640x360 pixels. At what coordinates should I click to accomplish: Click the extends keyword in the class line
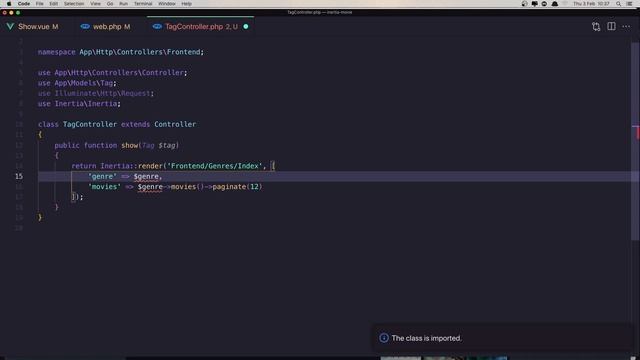tap(136, 124)
